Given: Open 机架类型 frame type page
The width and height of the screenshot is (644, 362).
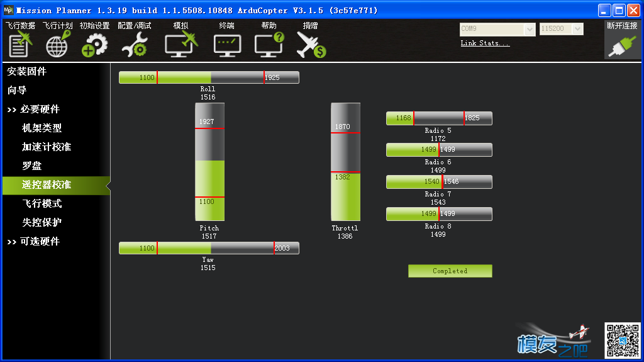Looking at the screenshot, I should point(42,128).
